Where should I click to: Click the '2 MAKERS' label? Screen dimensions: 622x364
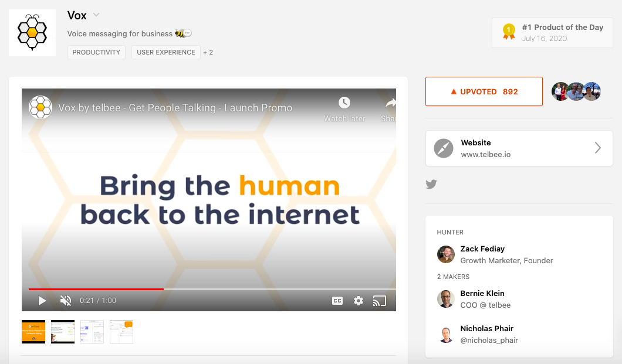point(453,277)
